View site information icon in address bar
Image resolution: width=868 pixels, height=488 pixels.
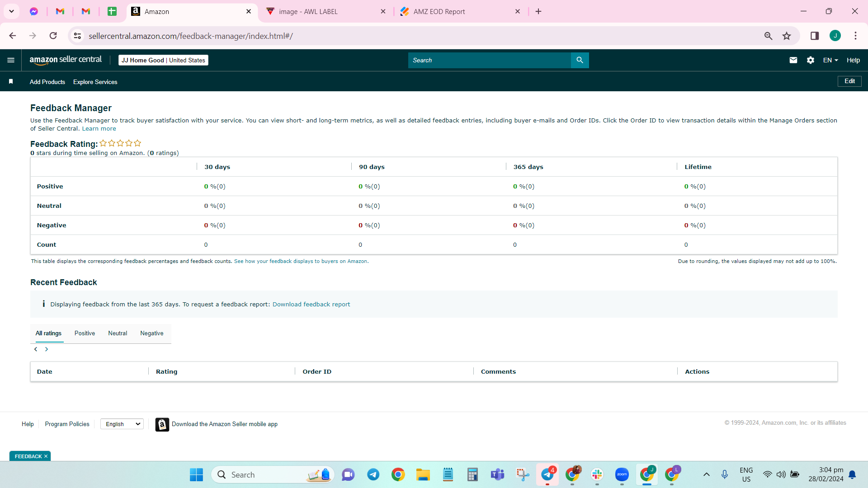click(x=77, y=36)
